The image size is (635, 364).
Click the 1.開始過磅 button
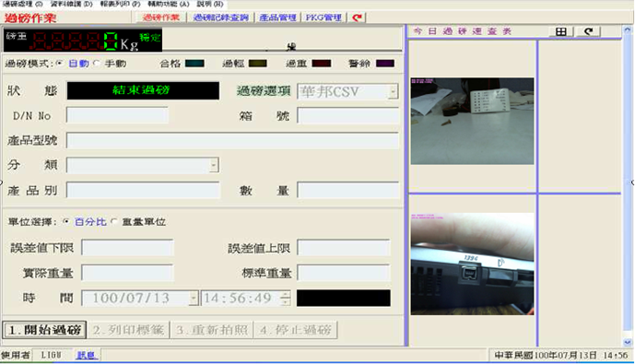click(x=44, y=330)
